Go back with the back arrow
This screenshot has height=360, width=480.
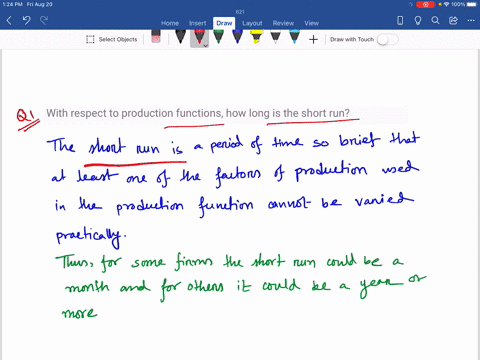tap(9, 21)
